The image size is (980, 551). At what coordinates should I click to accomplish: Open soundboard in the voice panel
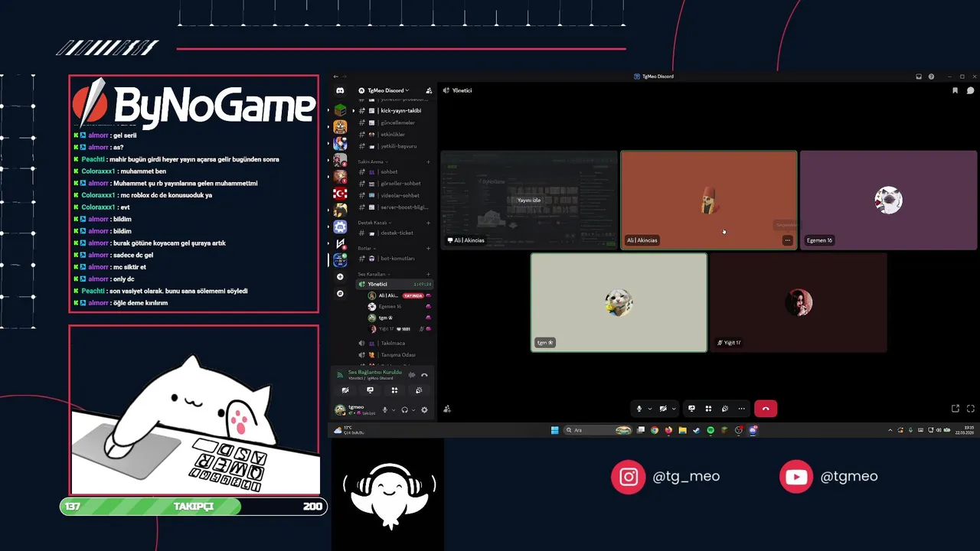[419, 390]
